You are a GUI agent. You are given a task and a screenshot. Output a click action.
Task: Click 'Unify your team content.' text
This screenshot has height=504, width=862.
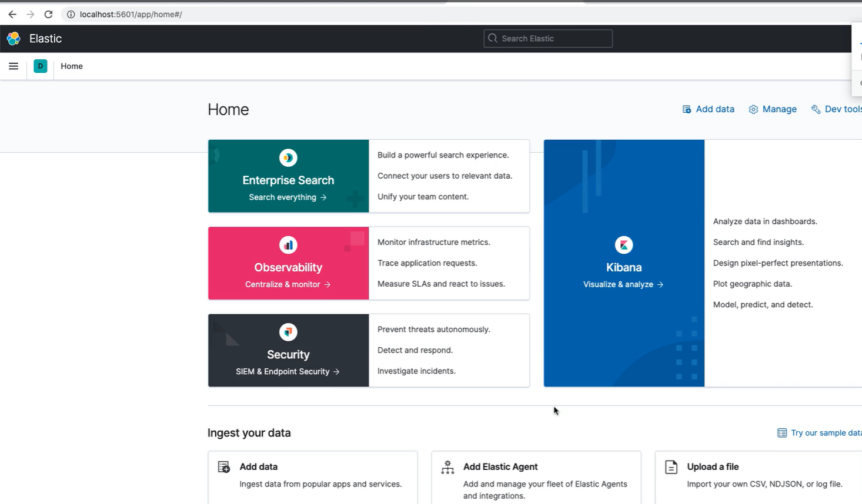423,197
